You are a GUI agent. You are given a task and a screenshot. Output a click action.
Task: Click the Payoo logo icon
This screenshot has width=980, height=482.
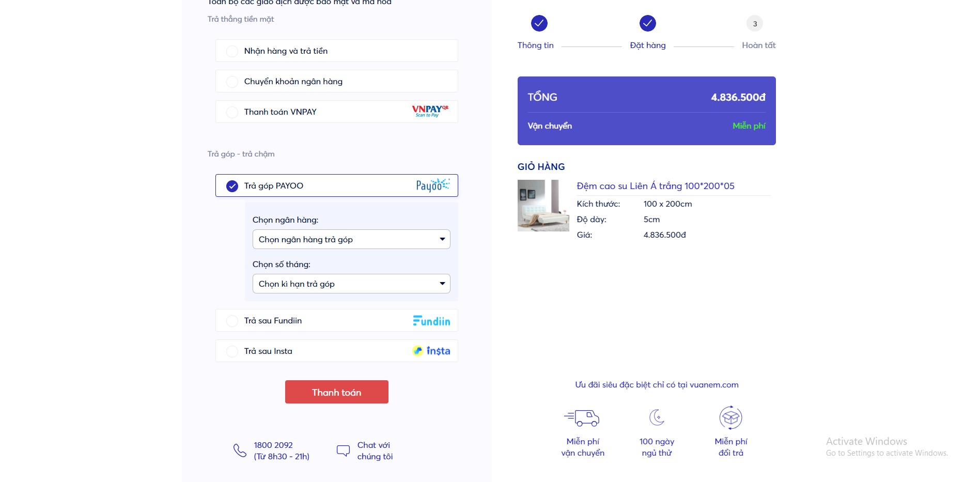coord(433,185)
